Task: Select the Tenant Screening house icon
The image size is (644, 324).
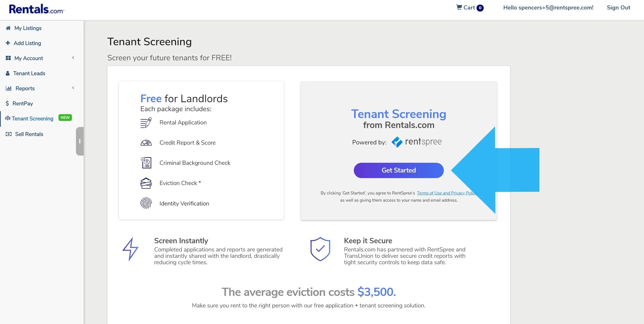Action: tap(8, 119)
